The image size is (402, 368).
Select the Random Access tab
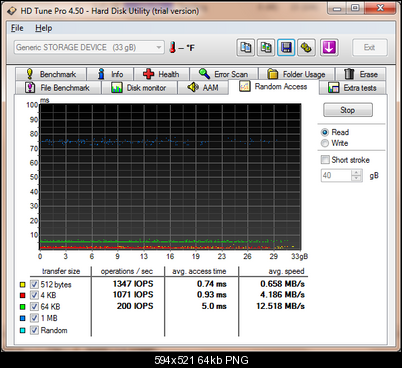point(273,87)
